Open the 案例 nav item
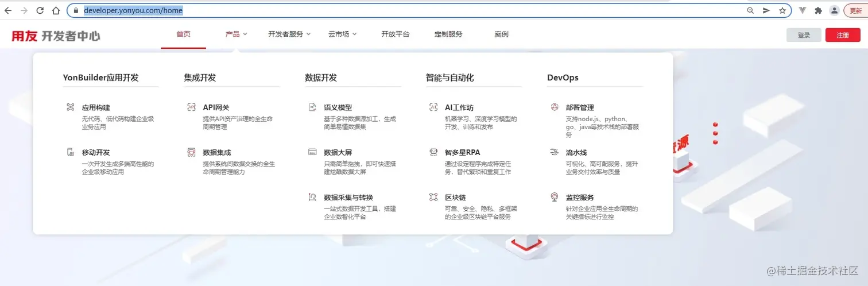The width and height of the screenshot is (868, 286). (501, 34)
